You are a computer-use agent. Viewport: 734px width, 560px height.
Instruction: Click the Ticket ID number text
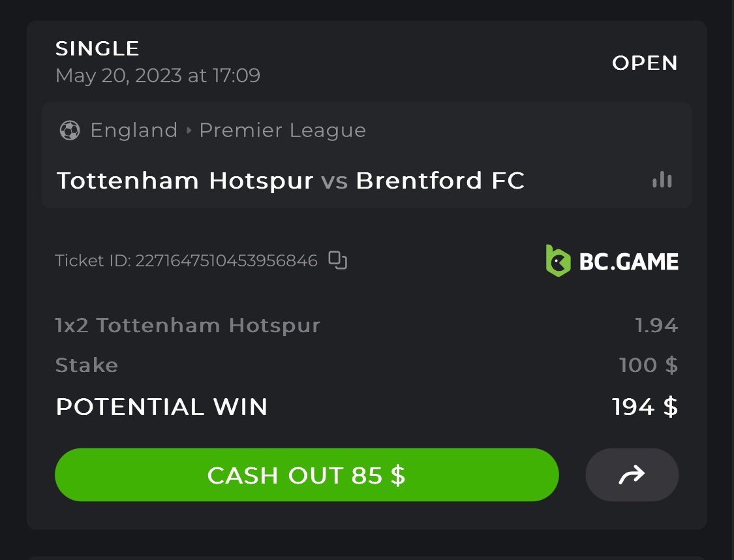pyautogui.click(x=226, y=261)
